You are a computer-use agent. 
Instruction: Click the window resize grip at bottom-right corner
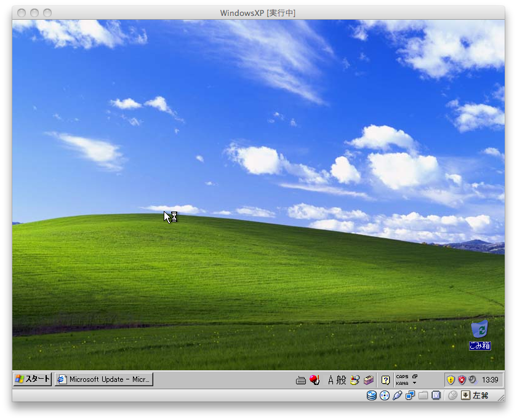click(x=500, y=397)
